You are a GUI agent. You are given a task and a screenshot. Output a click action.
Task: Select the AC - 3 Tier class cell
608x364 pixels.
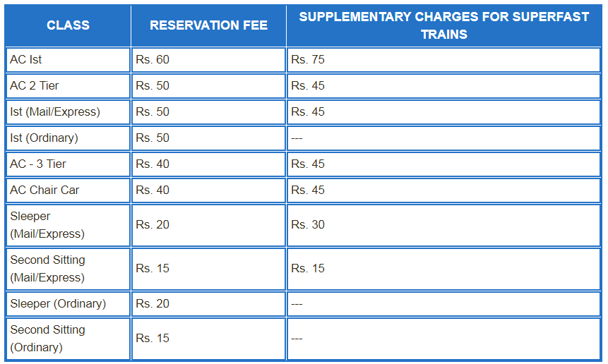[x=68, y=164]
